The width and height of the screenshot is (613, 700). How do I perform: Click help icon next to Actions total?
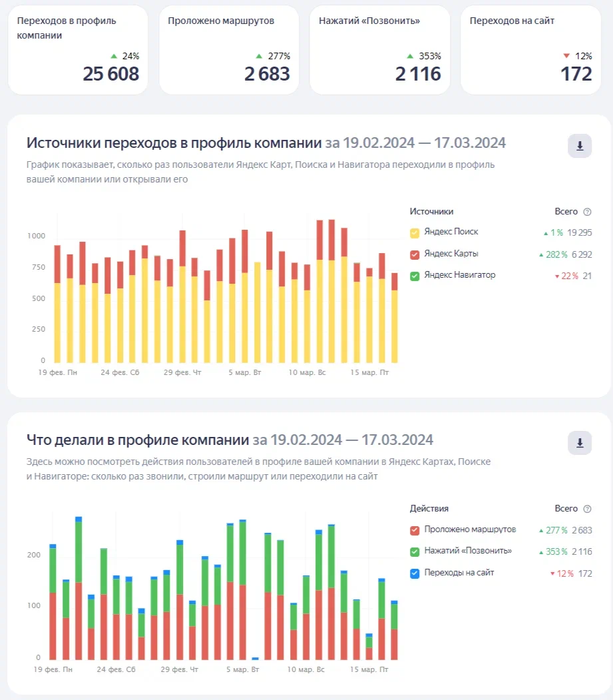[x=587, y=509]
